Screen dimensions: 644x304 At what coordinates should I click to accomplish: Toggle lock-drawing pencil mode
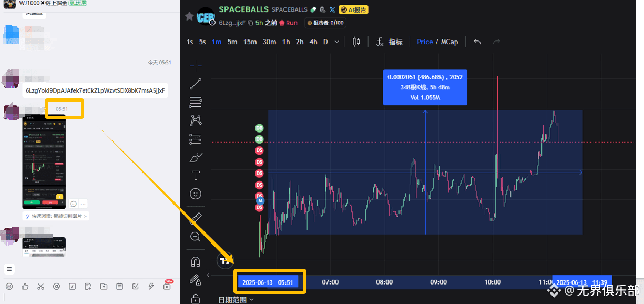(x=196, y=279)
